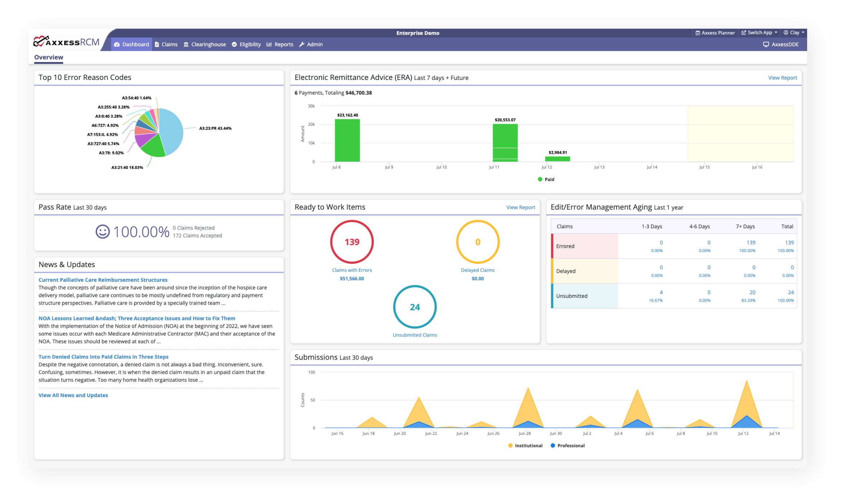This screenshot has width=843, height=504.
Task: Click the Jul 8 $23,162.40 bar
Action: point(347,140)
